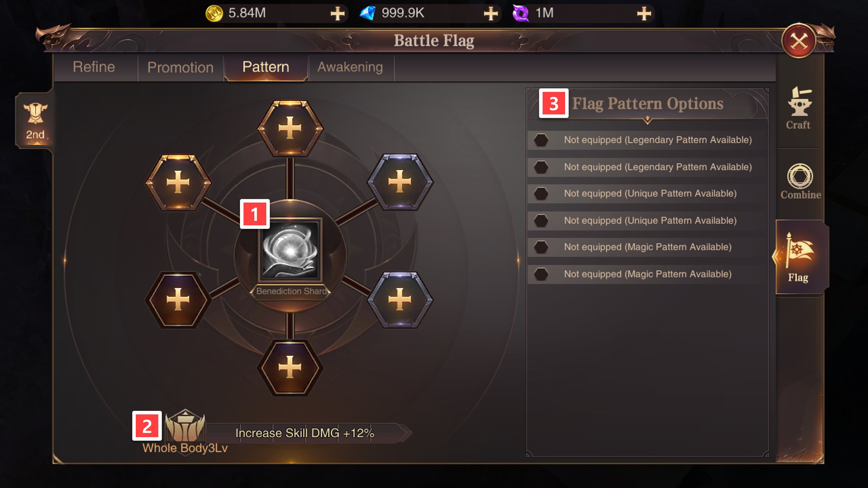This screenshot has width=868, height=488.
Task: Click the 2nd armor set icon
Action: [35, 120]
